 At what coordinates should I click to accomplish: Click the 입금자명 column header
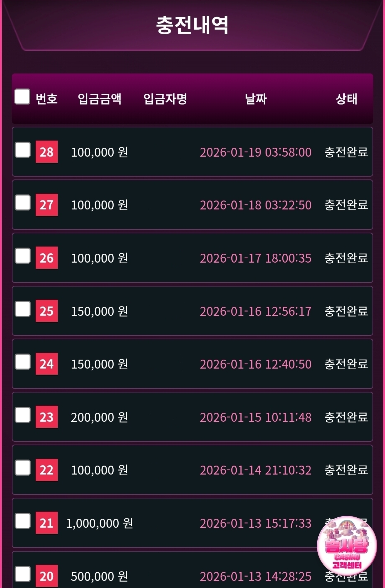[x=165, y=99]
